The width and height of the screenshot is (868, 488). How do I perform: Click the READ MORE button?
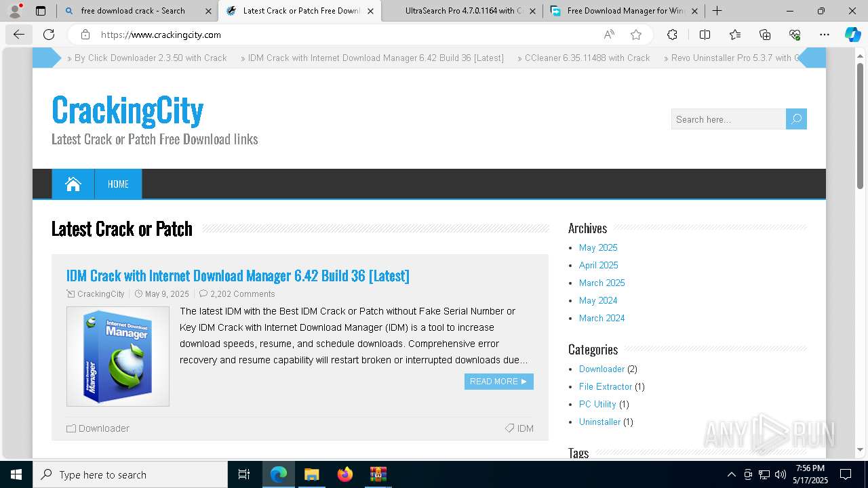coord(499,382)
